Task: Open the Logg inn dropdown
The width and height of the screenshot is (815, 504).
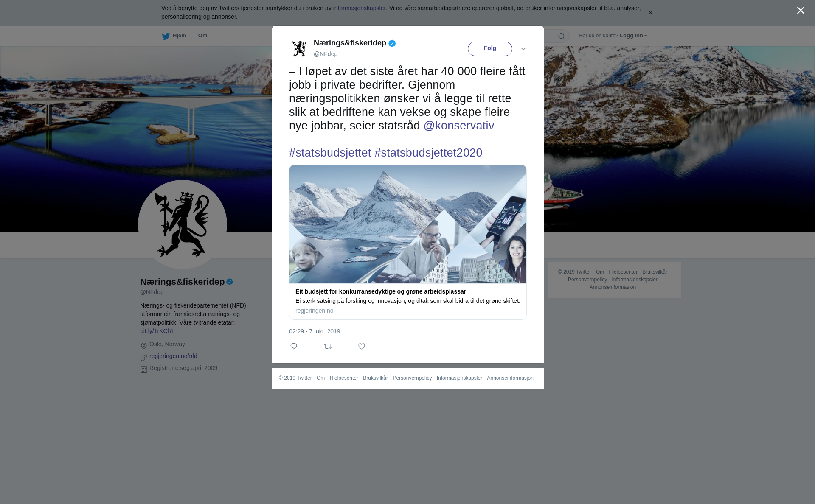Action: (633, 36)
